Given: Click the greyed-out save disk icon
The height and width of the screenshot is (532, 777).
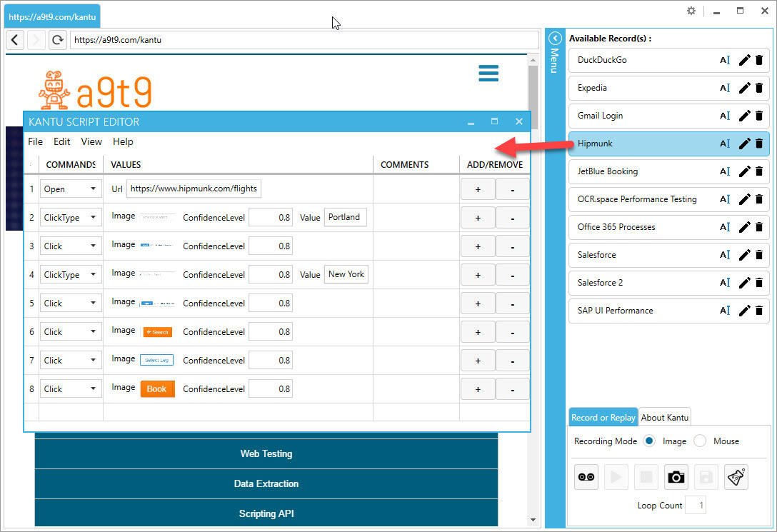Looking at the screenshot, I should click(706, 477).
